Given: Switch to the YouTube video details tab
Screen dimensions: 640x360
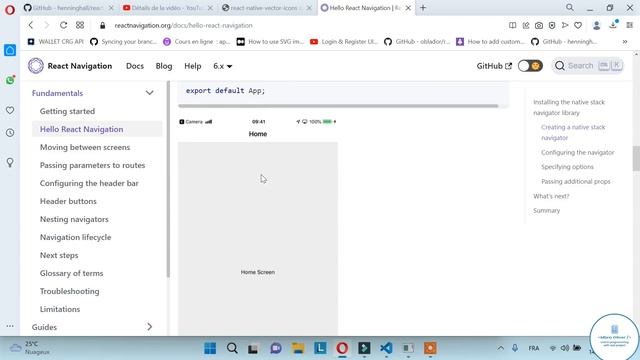Looking at the screenshot, I should (167, 8).
